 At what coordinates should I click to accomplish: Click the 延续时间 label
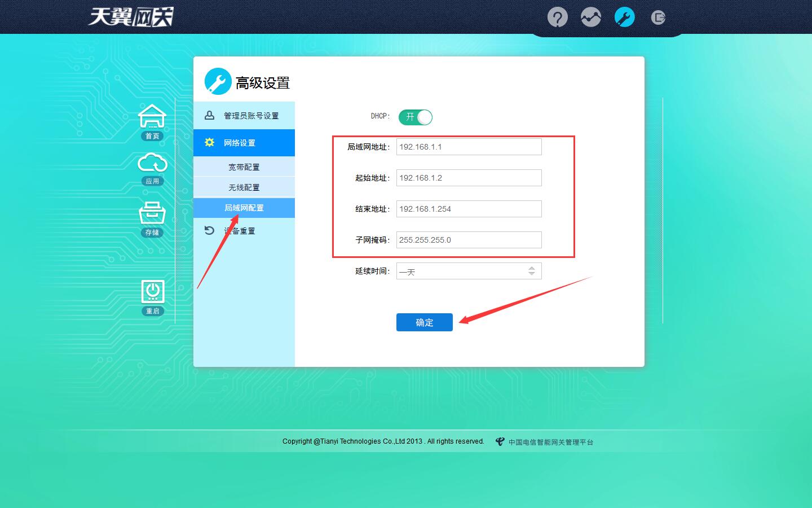(x=372, y=271)
